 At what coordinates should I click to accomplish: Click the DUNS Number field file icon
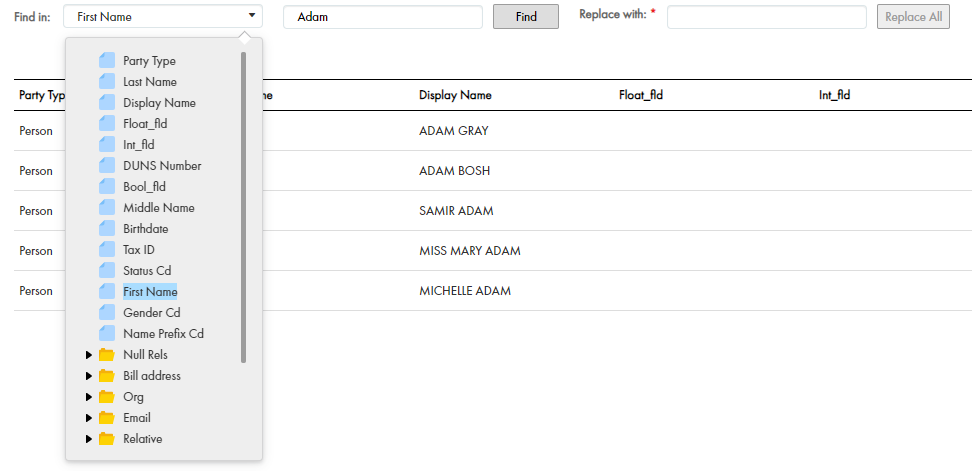tap(107, 165)
